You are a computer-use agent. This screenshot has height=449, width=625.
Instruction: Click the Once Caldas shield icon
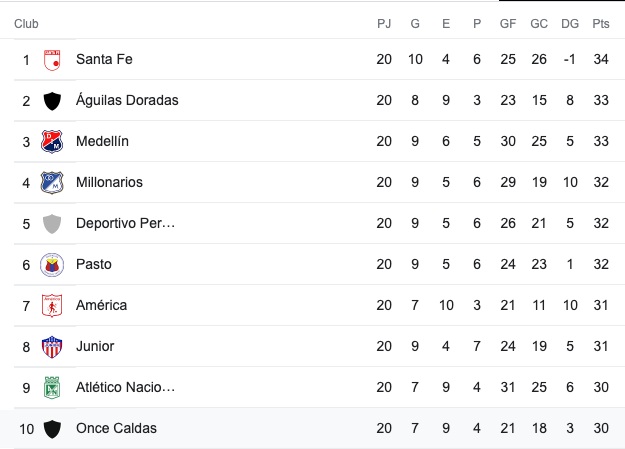[x=52, y=429]
